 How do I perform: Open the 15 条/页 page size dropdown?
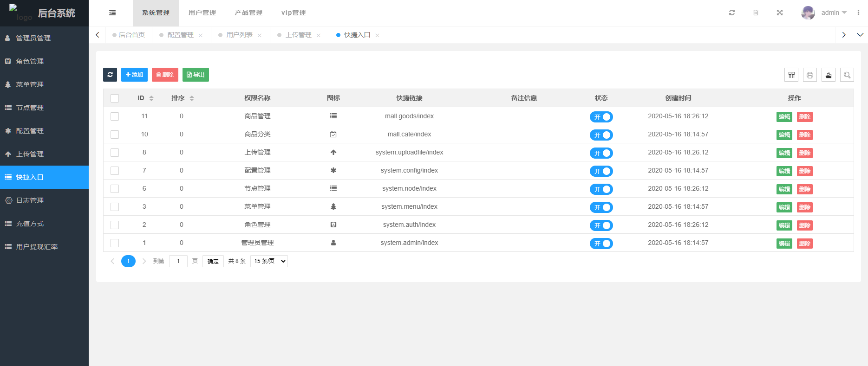(269, 261)
